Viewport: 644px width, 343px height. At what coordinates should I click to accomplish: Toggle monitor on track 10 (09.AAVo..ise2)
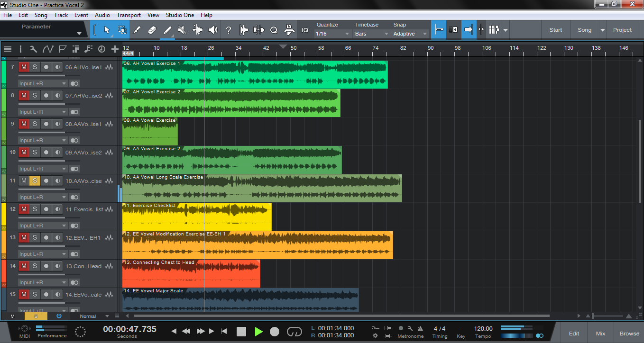tap(57, 153)
